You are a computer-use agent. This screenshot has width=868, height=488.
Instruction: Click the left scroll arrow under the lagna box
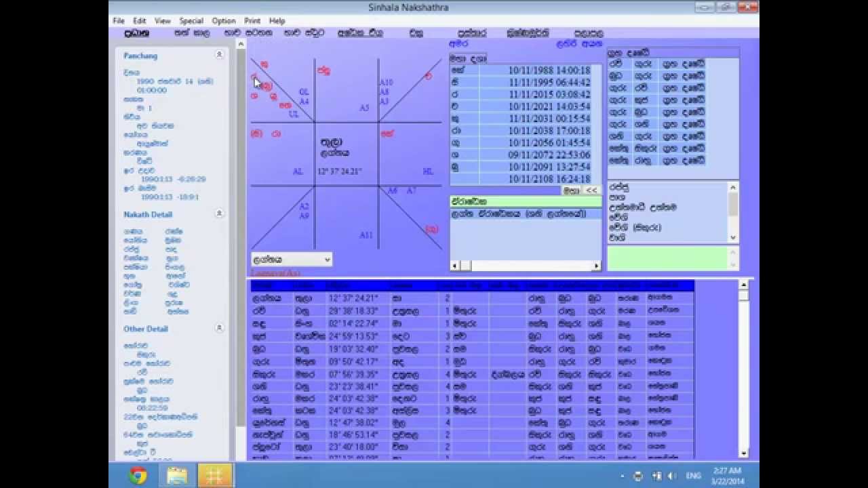455,266
